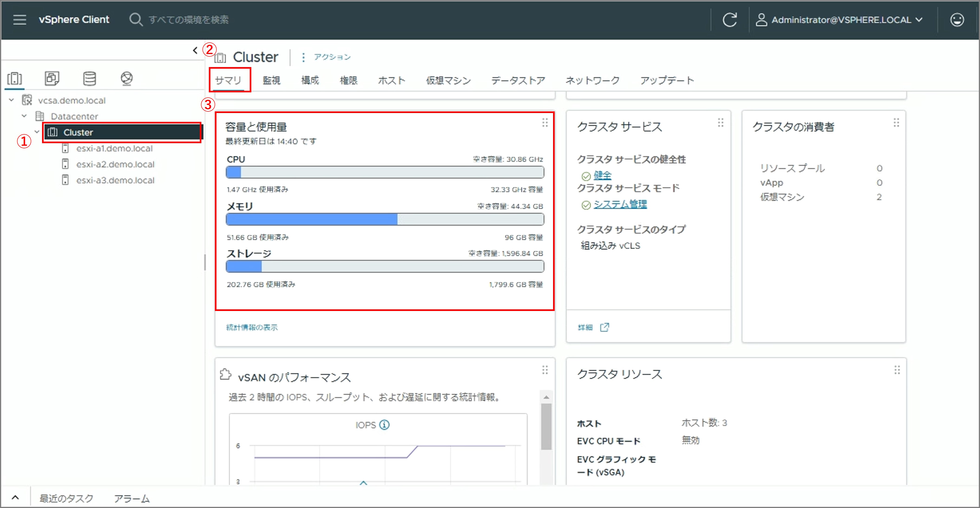Collapse the Cluster tree node
The image size is (980, 508).
[x=37, y=132]
